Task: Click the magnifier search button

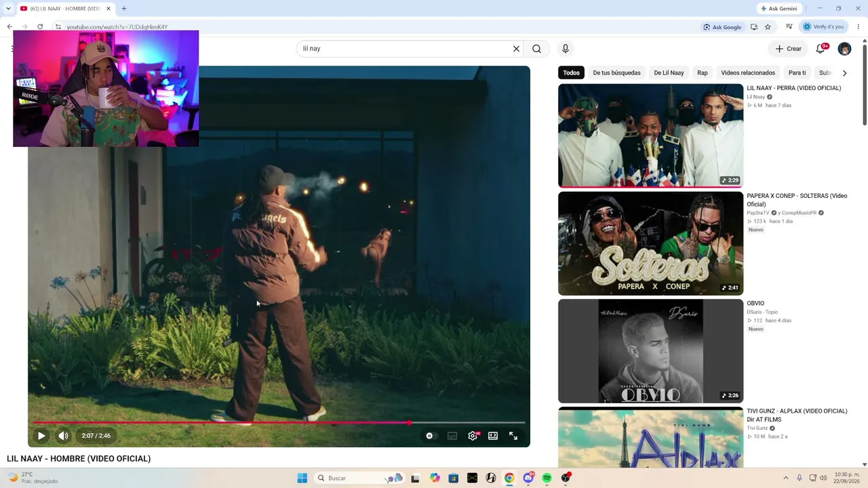Action: pyautogui.click(x=536, y=49)
